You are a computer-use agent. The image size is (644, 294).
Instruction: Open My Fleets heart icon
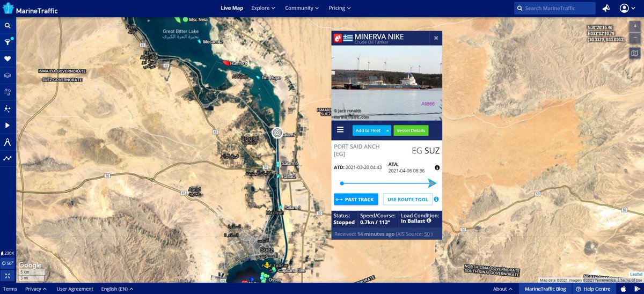8,58
